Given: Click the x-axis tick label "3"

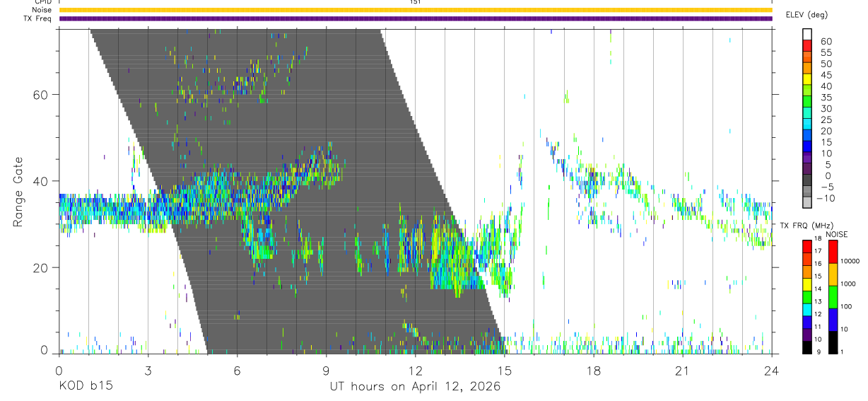Looking at the screenshot, I should point(148,371).
